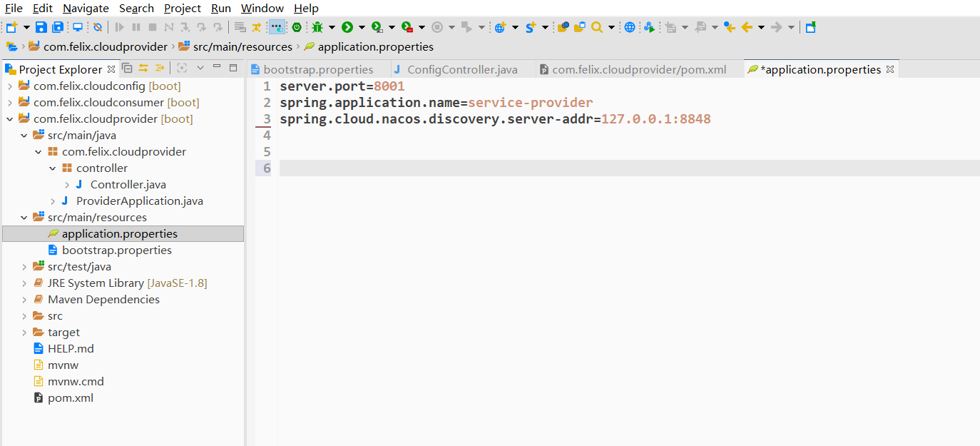Click the Pin Editor icon
980x446 pixels.
pyautogui.click(x=810, y=27)
